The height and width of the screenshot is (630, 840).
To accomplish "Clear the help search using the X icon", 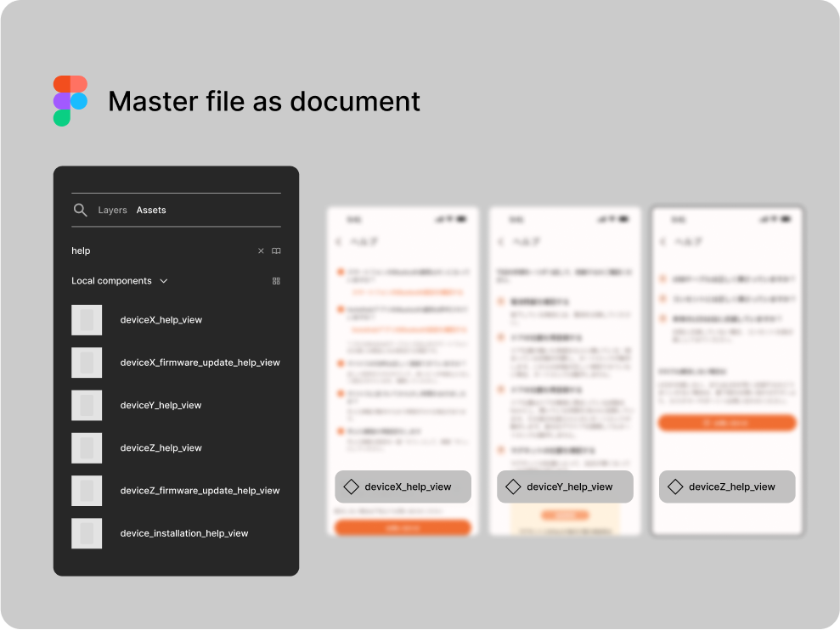I will tap(261, 251).
